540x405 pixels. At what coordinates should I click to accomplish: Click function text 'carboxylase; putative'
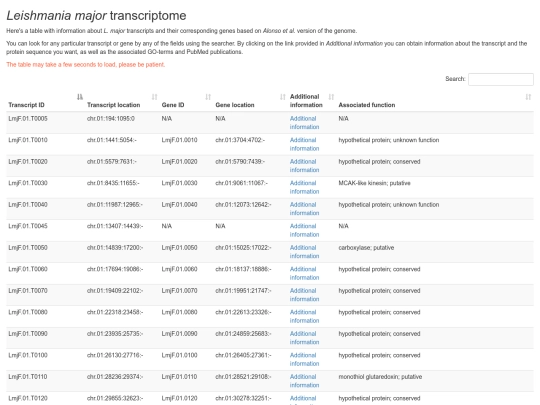pos(366,248)
